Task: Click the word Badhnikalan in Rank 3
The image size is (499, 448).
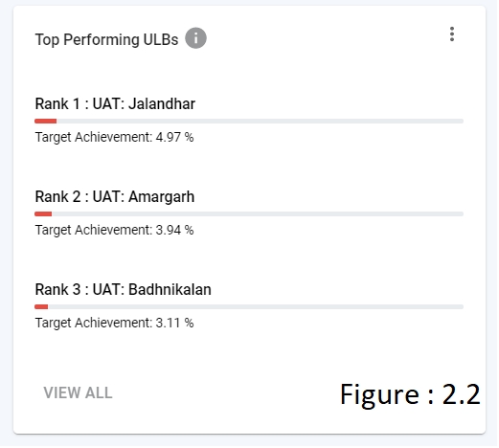Action: [x=170, y=289]
